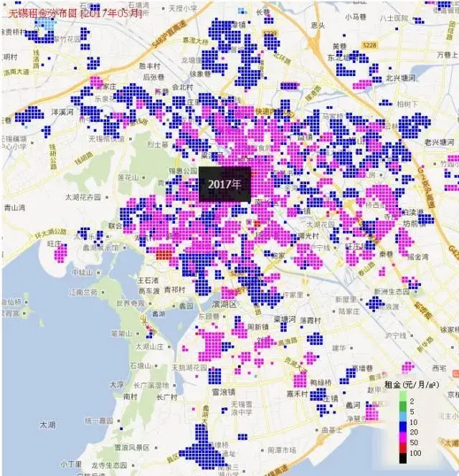Click the 周潭市场 market label

pyautogui.click(x=282, y=450)
